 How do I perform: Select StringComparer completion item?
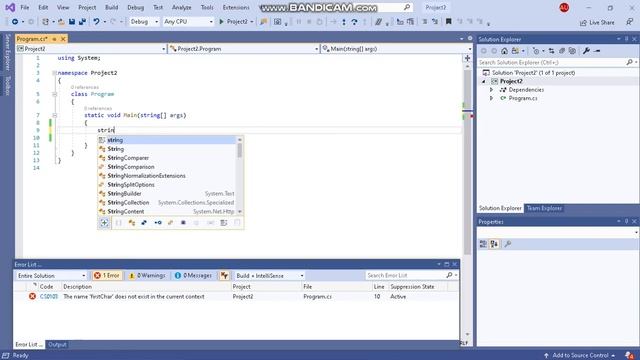click(x=128, y=158)
